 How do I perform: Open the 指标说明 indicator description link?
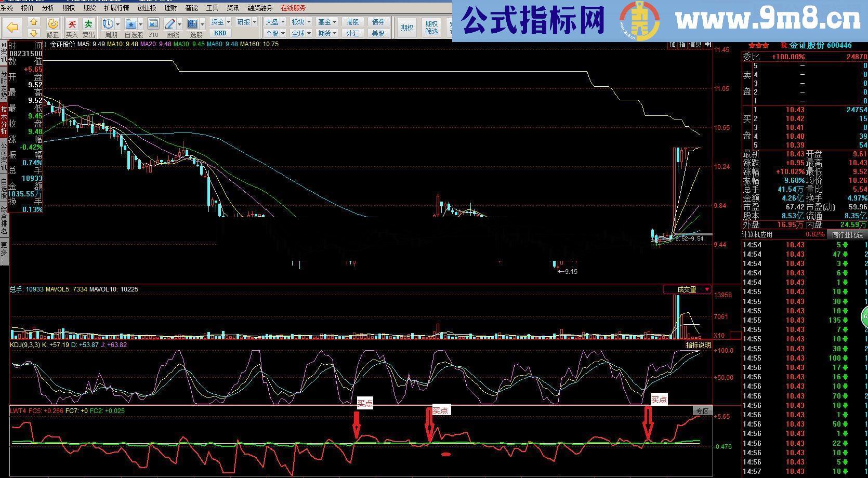tap(699, 344)
